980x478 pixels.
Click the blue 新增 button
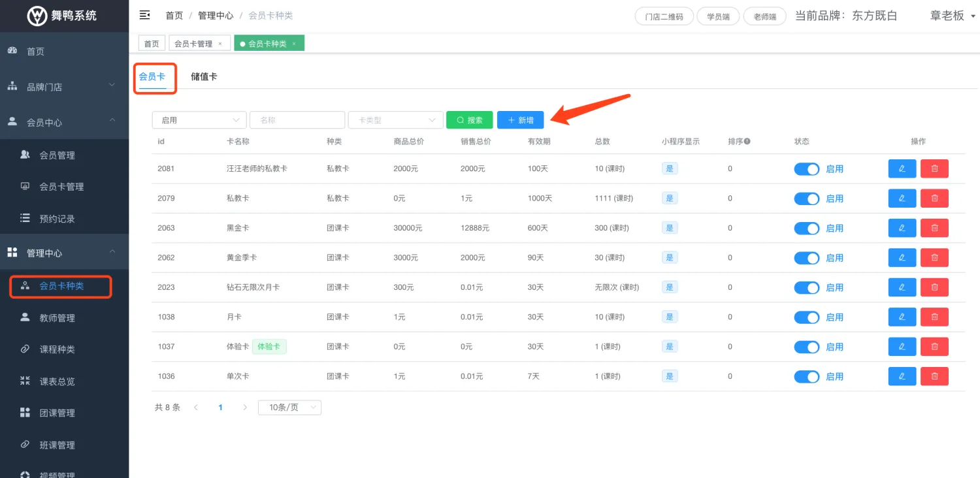coord(520,120)
